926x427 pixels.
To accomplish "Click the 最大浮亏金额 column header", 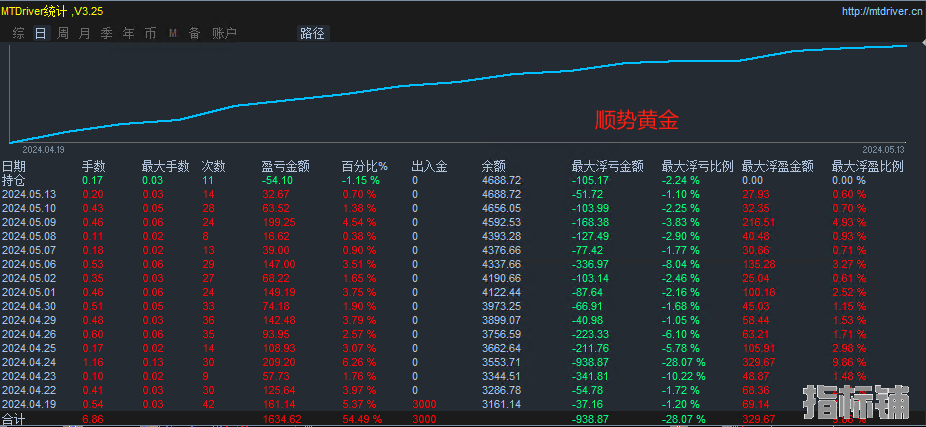I will click(x=607, y=167).
